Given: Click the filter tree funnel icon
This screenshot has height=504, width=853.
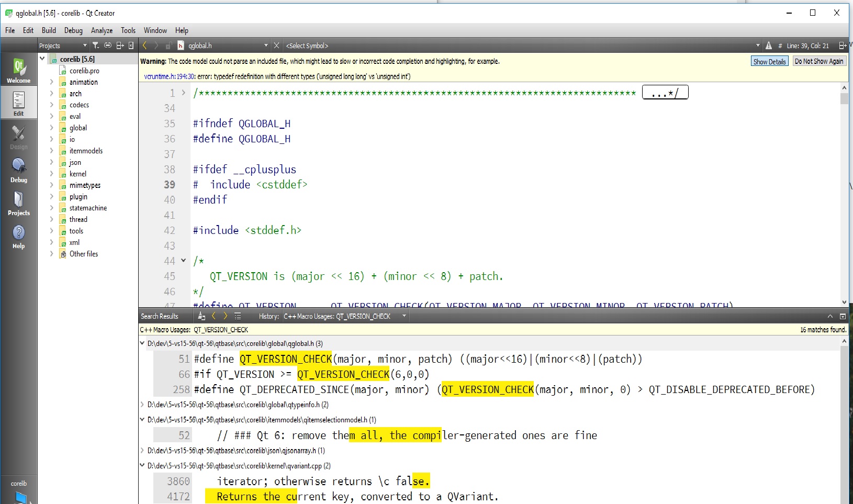Looking at the screenshot, I should (96, 46).
